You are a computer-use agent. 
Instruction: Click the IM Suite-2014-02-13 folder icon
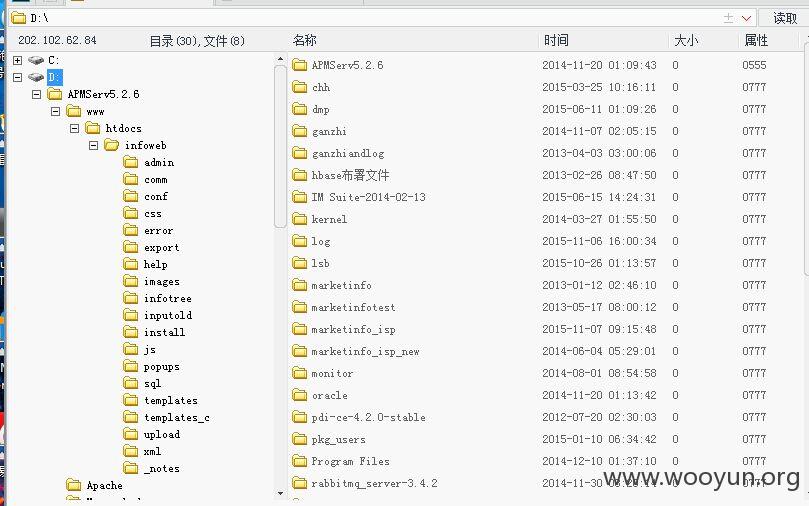click(x=299, y=197)
